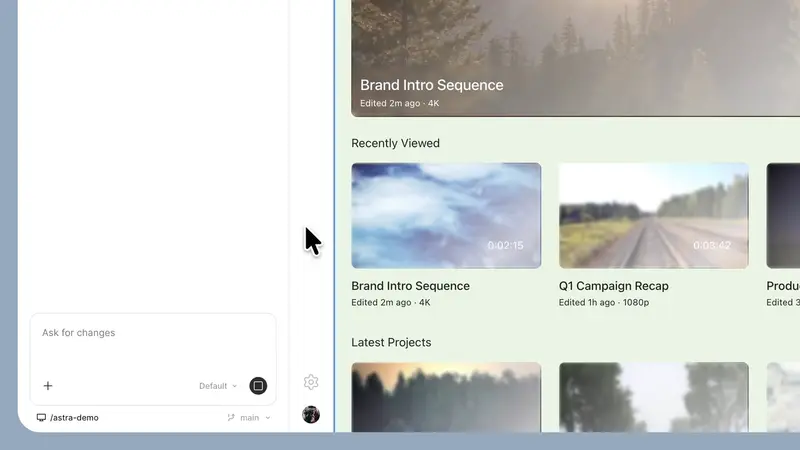Click the Latest Projects heading

click(x=391, y=342)
